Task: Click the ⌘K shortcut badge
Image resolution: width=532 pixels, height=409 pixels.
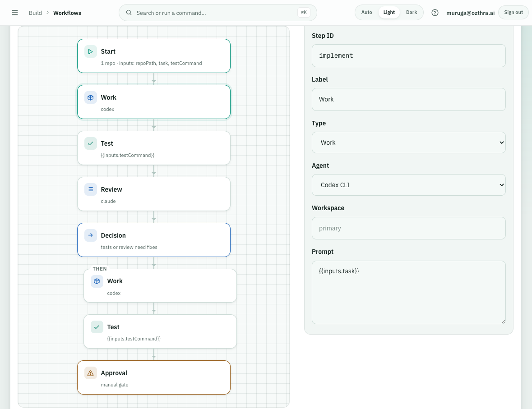Action: (x=304, y=13)
